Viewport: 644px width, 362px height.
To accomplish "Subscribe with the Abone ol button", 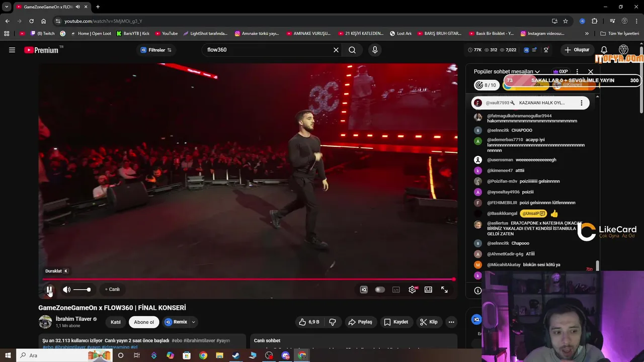I will (144, 322).
